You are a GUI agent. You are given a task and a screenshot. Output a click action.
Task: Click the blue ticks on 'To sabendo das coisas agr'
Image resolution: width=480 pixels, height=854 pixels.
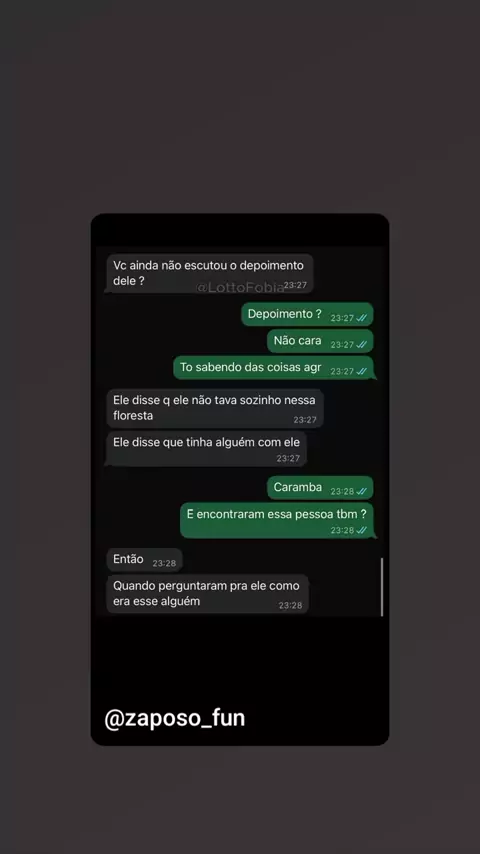[362, 371]
